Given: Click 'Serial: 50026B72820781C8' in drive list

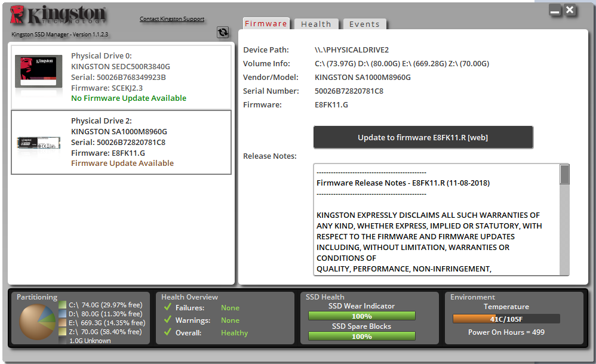Looking at the screenshot, I should [x=118, y=142].
